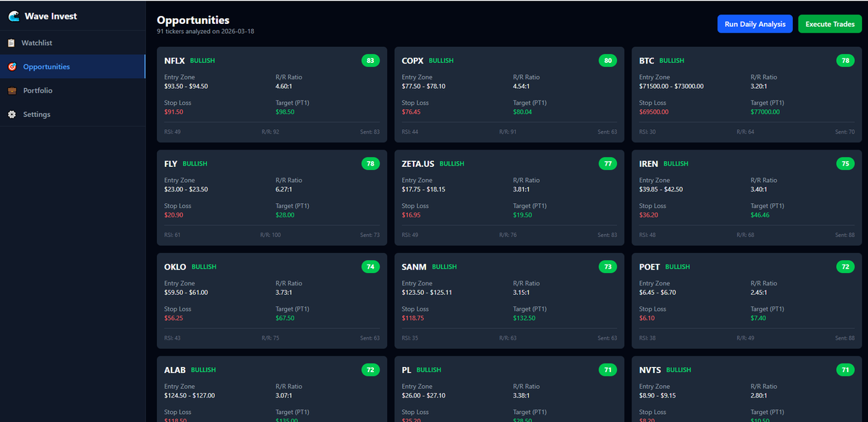The height and width of the screenshot is (422, 868).
Task: Click NFLX target $98.50
Action: click(x=285, y=112)
